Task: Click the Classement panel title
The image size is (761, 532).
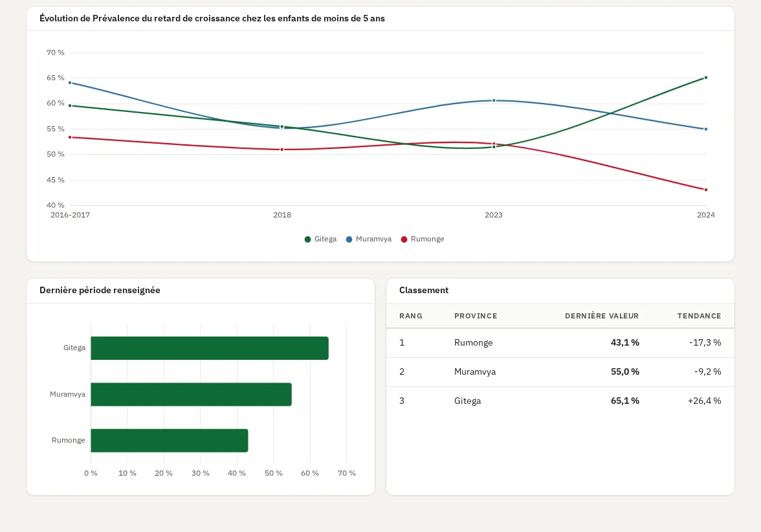Action: 424,290
